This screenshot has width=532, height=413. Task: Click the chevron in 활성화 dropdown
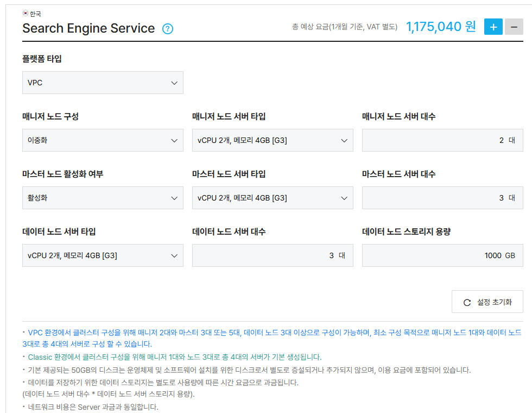(x=174, y=198)
